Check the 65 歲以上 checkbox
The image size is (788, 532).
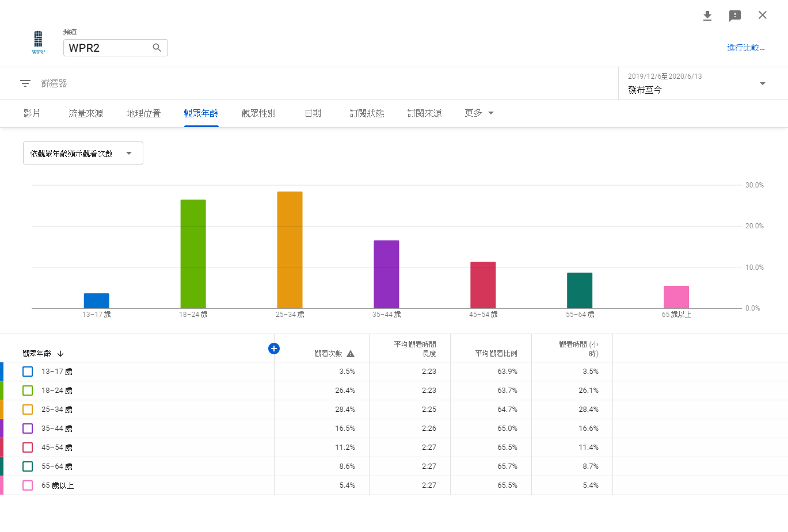pyautogui.click(x=28, y=485)
